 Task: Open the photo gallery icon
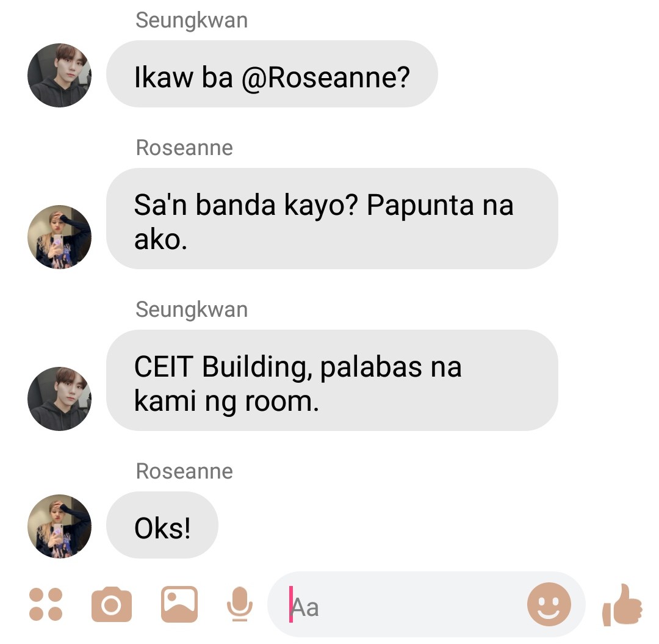179,604
